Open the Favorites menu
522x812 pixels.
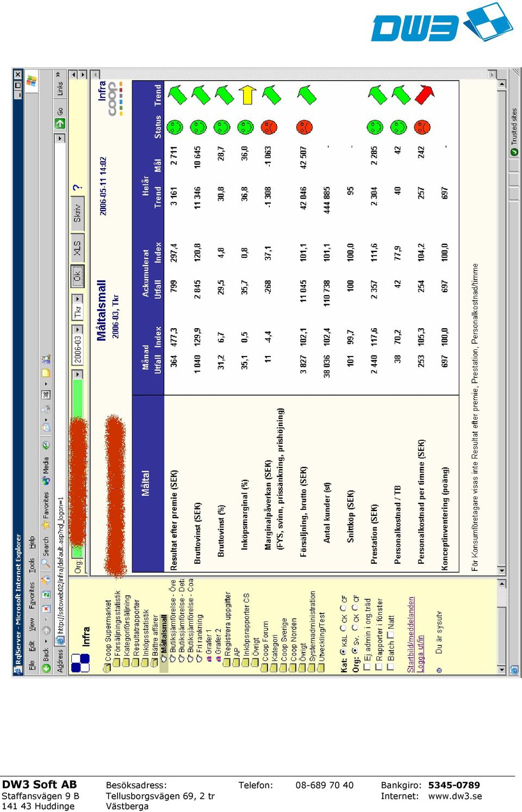(x=32, y=594)
